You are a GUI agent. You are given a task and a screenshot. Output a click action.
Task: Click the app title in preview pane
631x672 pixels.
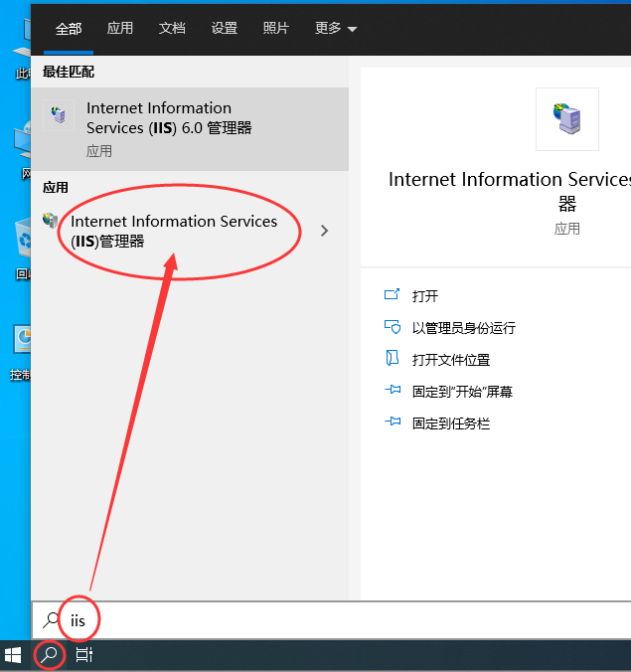click(510, 191)
